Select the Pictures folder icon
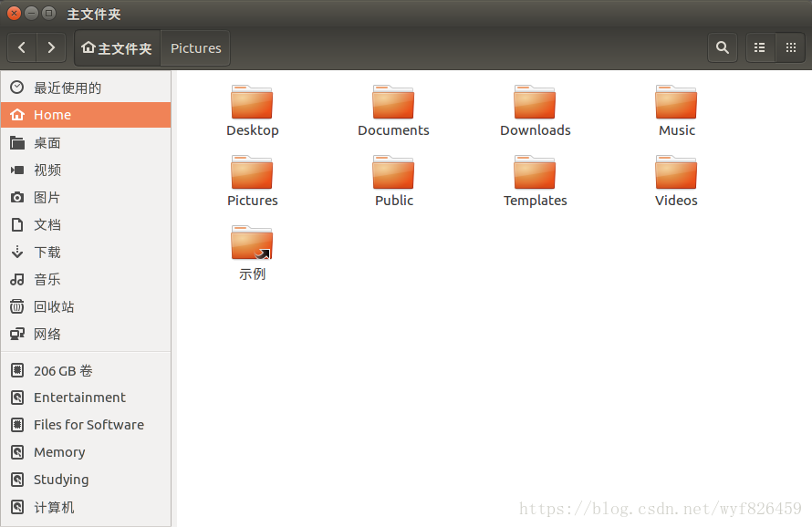The height and width of the screenshot is (527, 812). pyautogui.click(x=252, y=172)
